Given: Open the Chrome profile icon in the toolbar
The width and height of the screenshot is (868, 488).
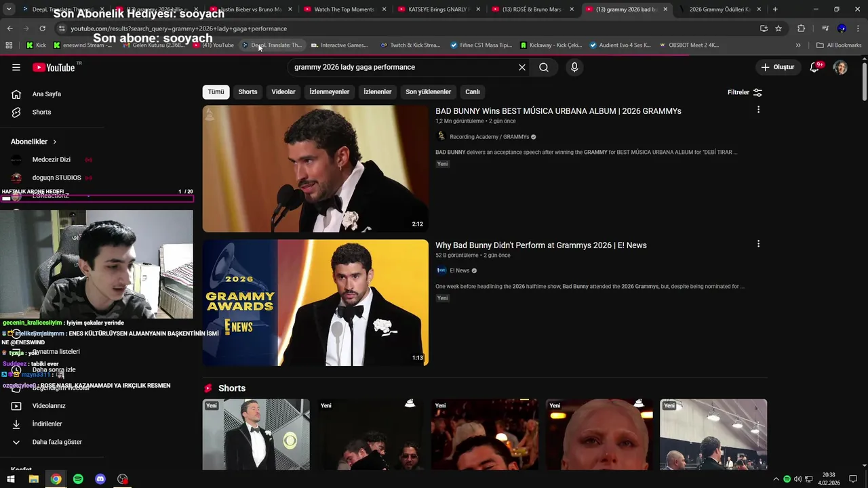Looking at the screenshot, I should 842,28.
